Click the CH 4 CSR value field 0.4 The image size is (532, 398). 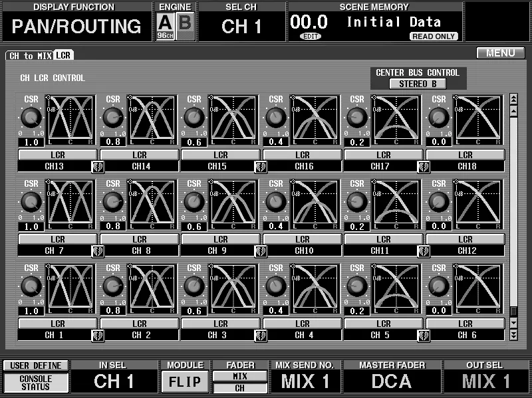pos(275,310)
